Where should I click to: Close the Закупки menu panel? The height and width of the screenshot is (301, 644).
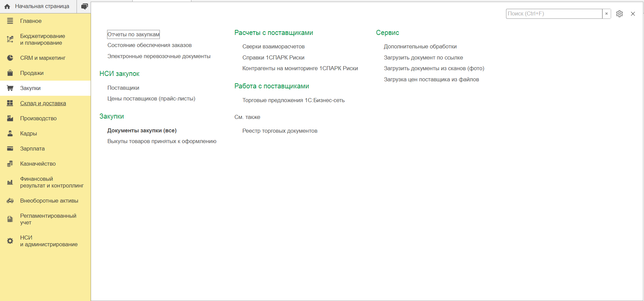633,14
